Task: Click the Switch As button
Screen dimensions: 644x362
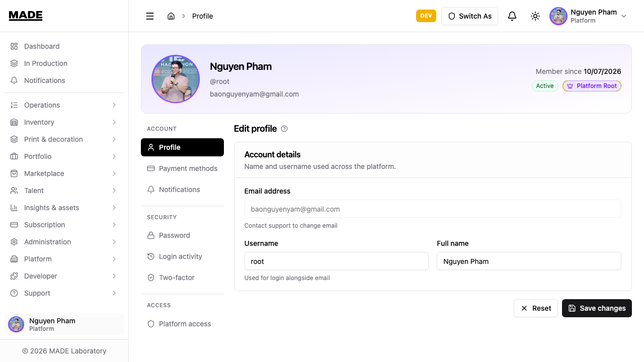Action: pyautogui.click(x=469, y=16)
